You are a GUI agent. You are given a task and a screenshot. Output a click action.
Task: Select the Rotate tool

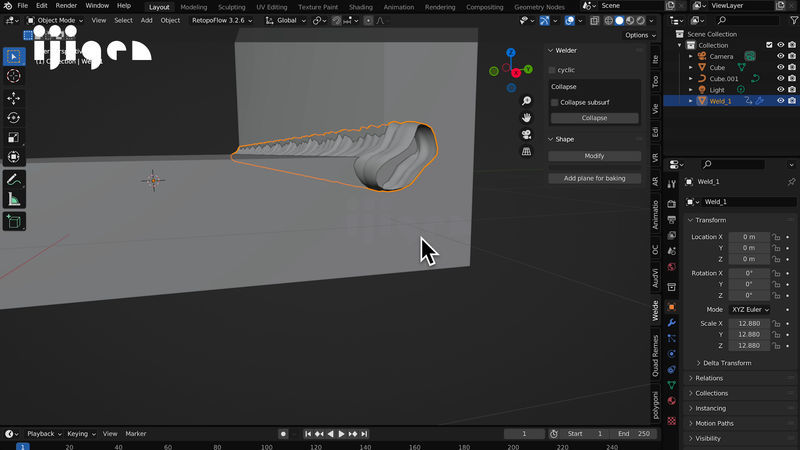[14, 117]
